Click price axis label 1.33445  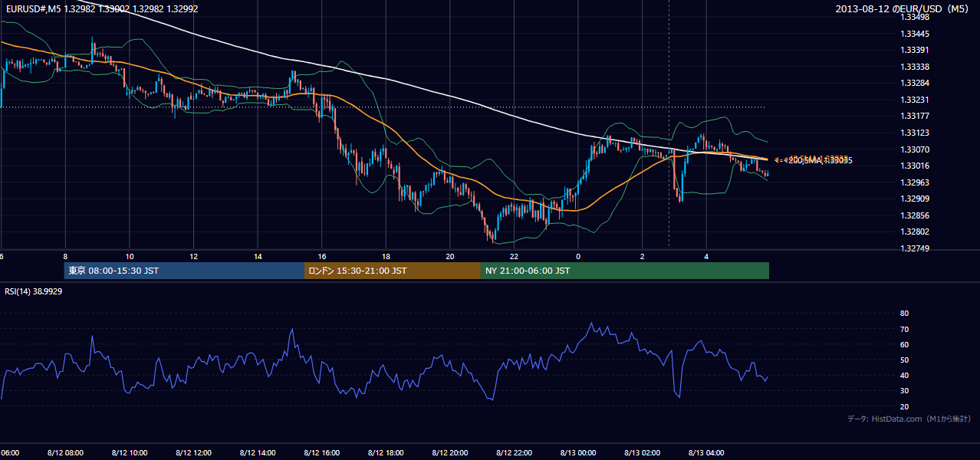[916, 34]
